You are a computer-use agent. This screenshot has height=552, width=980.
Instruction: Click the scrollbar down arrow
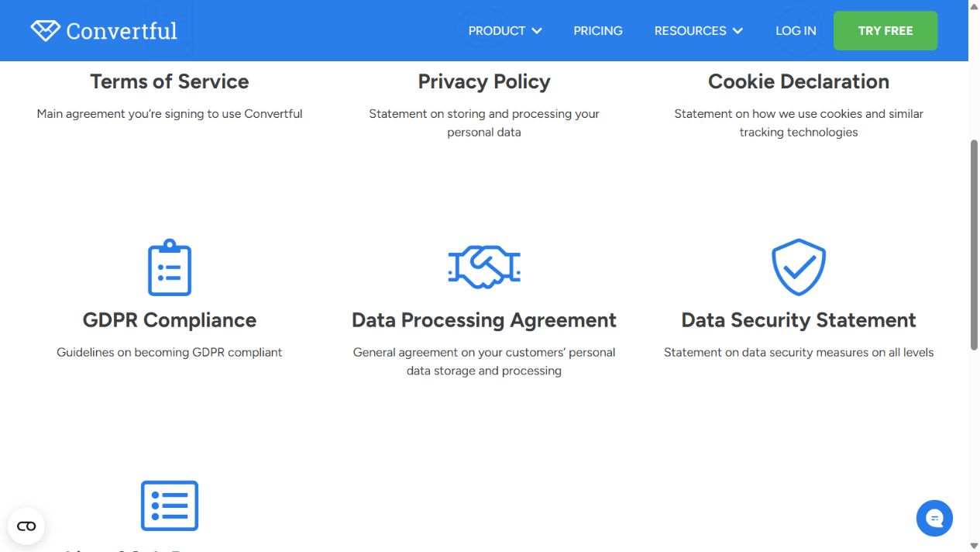[x=974, y=547]
